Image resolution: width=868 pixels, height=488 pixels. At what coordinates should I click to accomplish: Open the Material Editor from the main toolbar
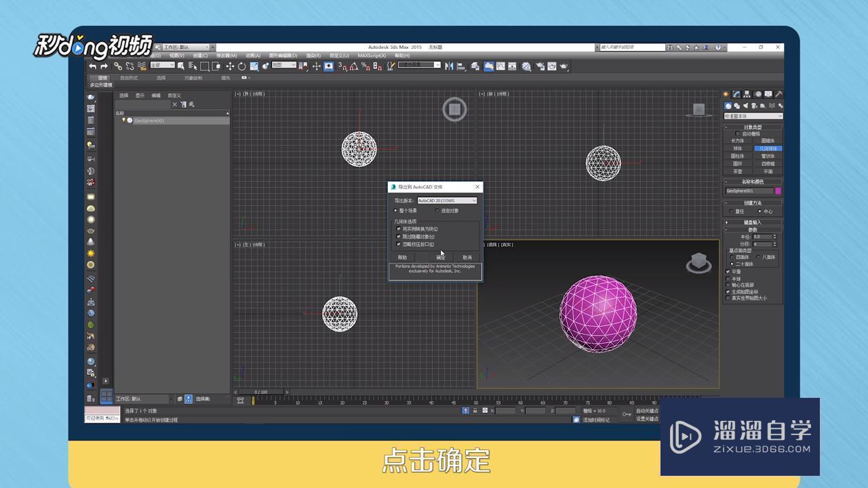[x=527, y=66]
